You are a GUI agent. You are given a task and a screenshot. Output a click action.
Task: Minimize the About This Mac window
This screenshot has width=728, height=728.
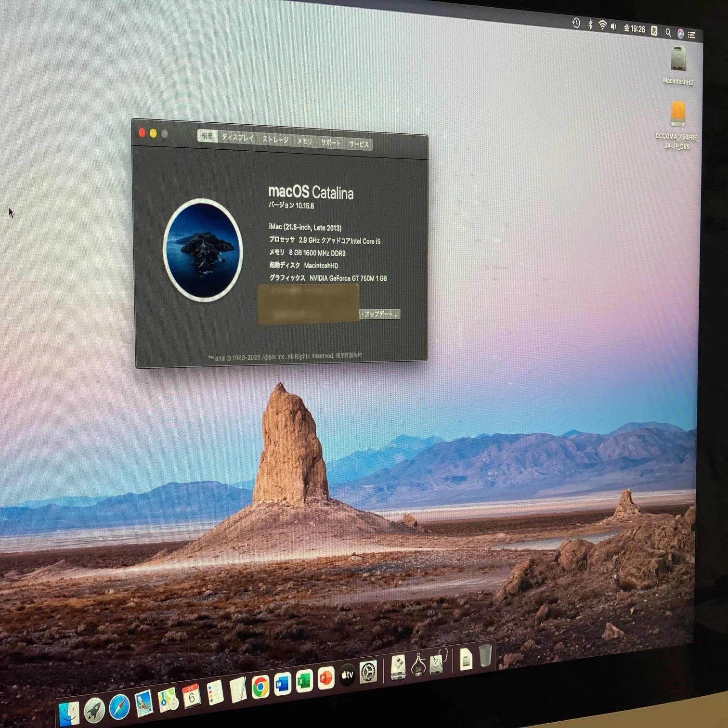point(153,133)
